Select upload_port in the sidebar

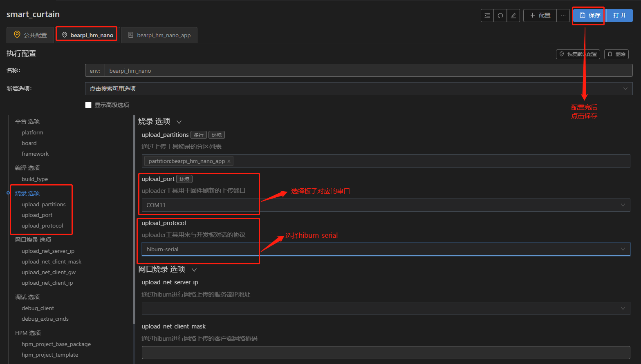pyautogui.click(x=37, y=215)
